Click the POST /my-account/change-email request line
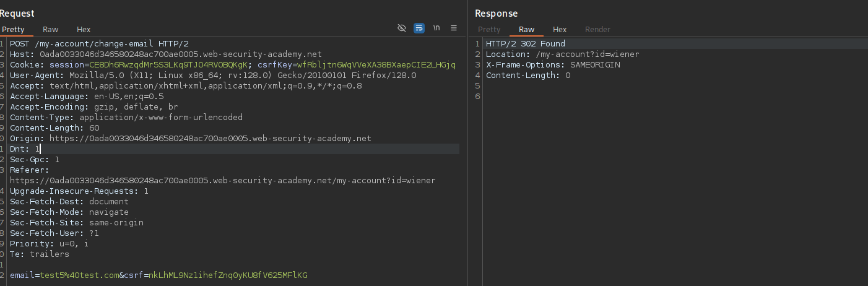Image resolution: width=868 pixels, height=286 pixels. tap(99, 43)
